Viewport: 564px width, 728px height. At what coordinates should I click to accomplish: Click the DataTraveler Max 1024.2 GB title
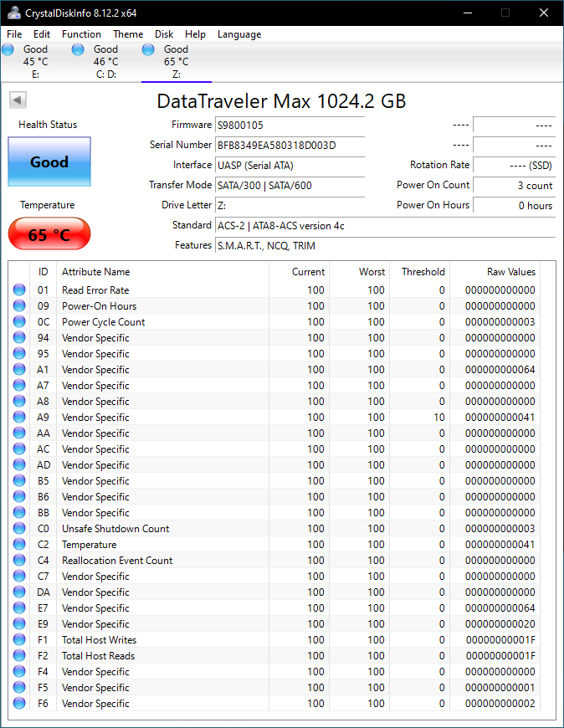pyautogui.click(x=281, y=101)
